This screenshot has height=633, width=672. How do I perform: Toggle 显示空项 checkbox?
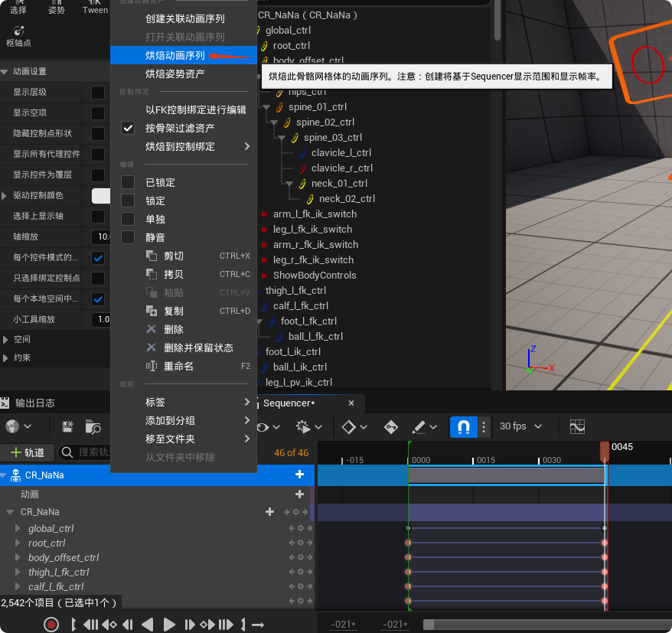click(x=98, y=113)
